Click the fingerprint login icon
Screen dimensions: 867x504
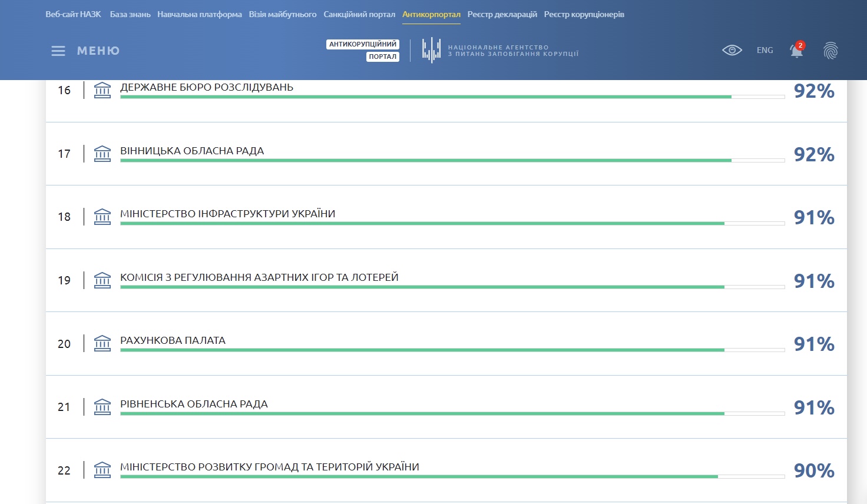tap(830, 51)
